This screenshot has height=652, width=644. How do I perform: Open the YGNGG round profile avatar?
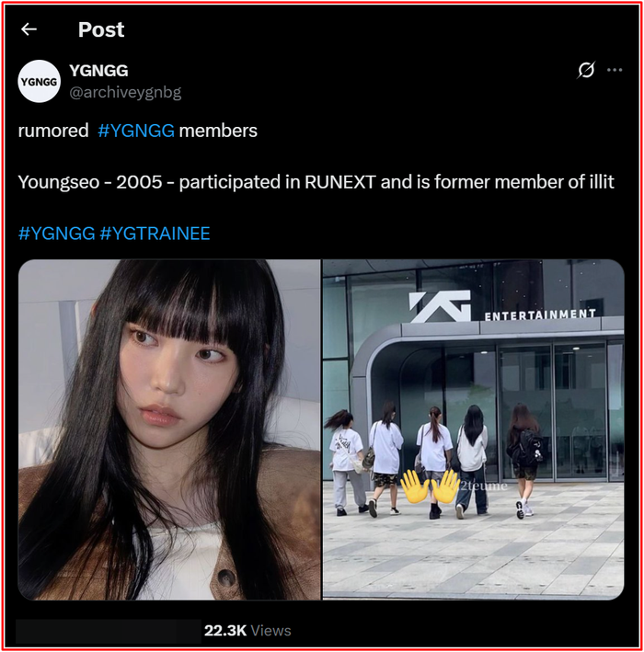coord(40,81)
